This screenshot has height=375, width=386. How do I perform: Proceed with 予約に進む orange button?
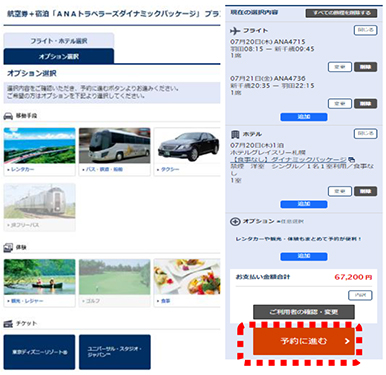coord(304,341)
